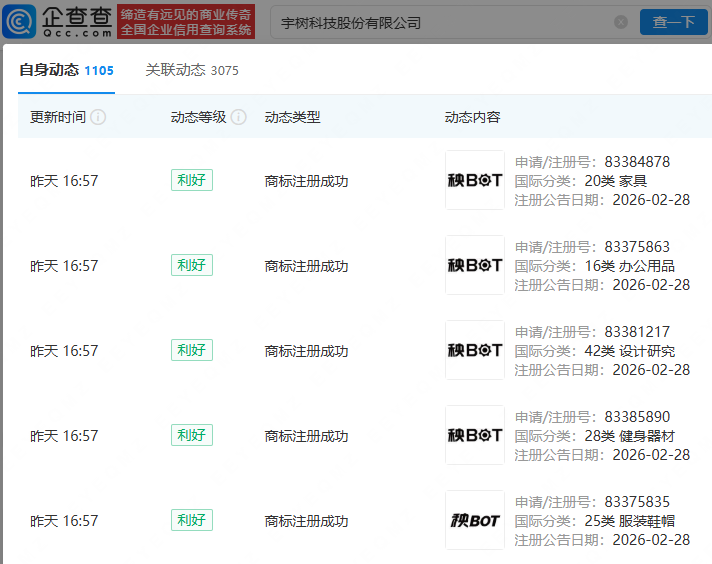Click the search field containing 宇树科技股份有限公司

coord(440,22)
